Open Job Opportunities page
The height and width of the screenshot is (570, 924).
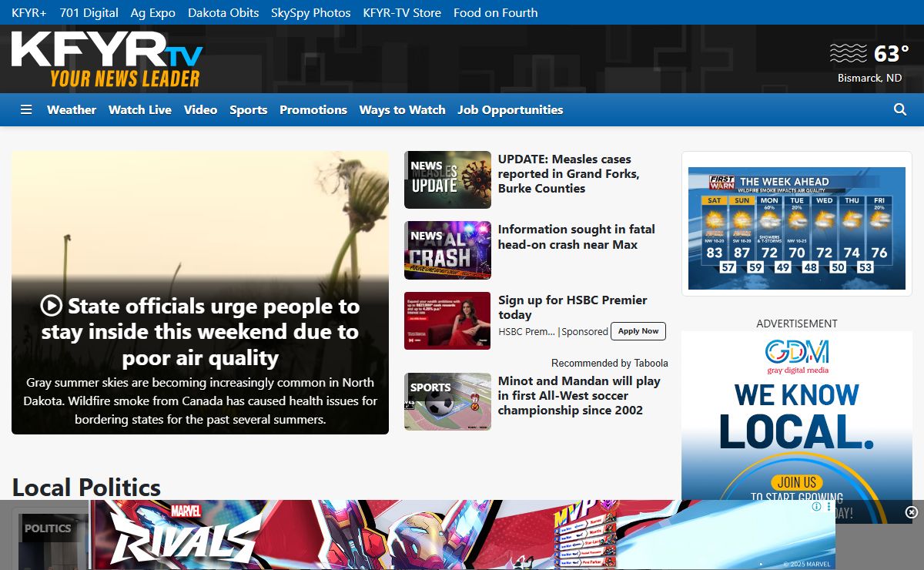tap(511, 110)
